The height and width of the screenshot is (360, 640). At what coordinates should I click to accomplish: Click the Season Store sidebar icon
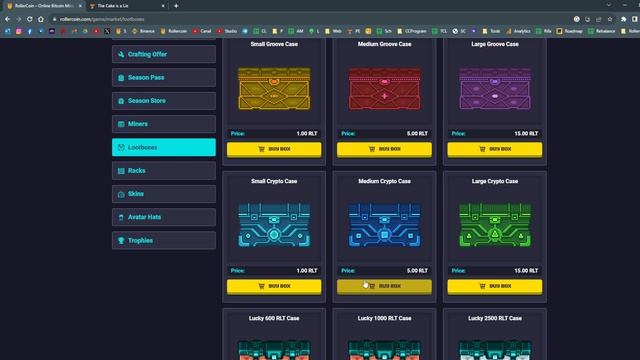121,101
